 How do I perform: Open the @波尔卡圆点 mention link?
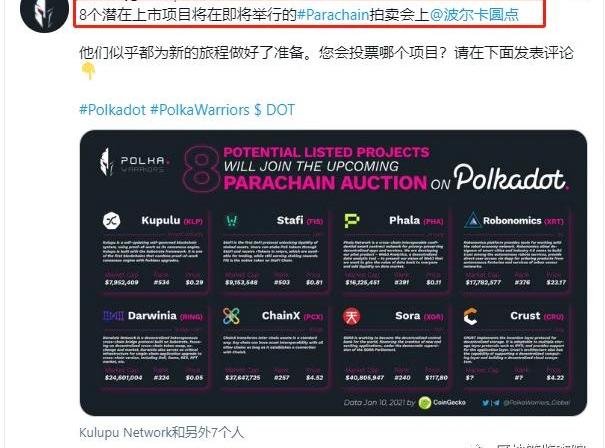[474, 14]
